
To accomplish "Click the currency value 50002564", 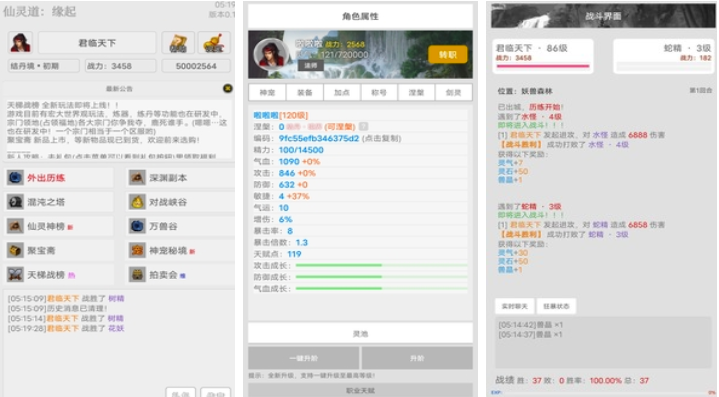I will [x=196, y=66].
